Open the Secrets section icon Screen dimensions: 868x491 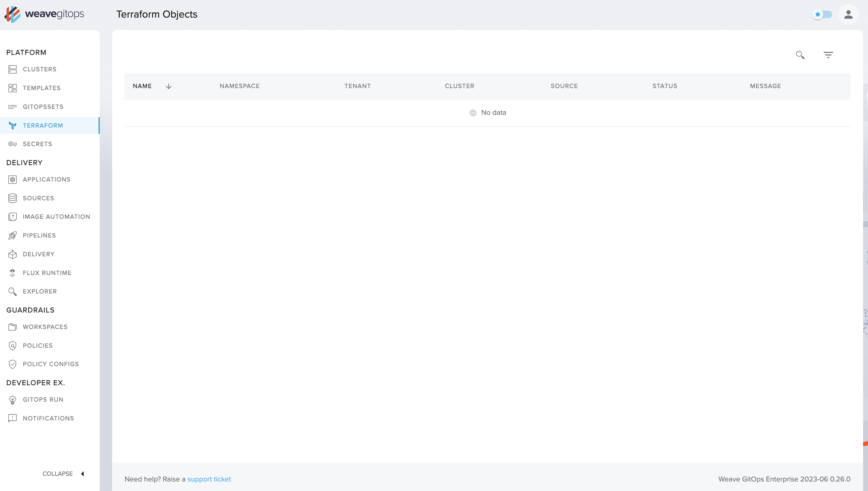[x=12, y=144]
